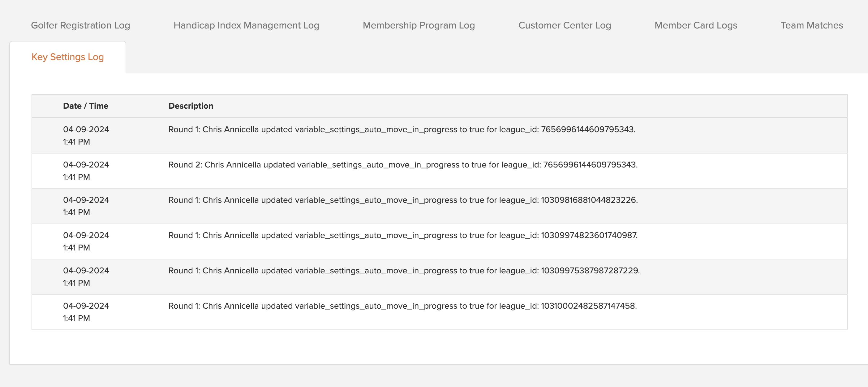Select the Customer Center Log tab
Screen dimensions: 868x387
click(x=565, y=25)
